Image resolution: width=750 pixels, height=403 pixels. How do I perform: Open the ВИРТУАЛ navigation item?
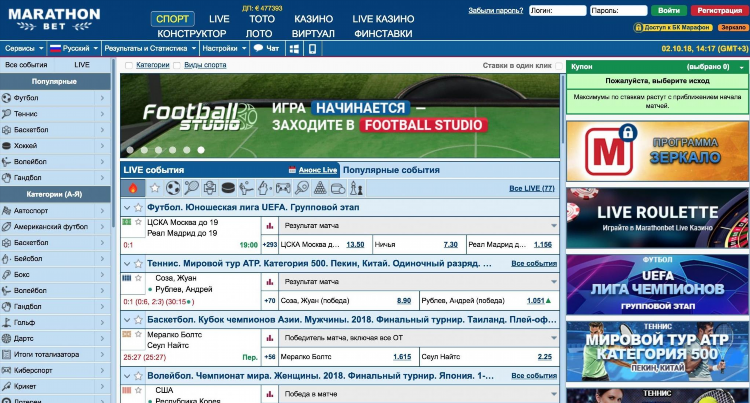click(313, 34)
